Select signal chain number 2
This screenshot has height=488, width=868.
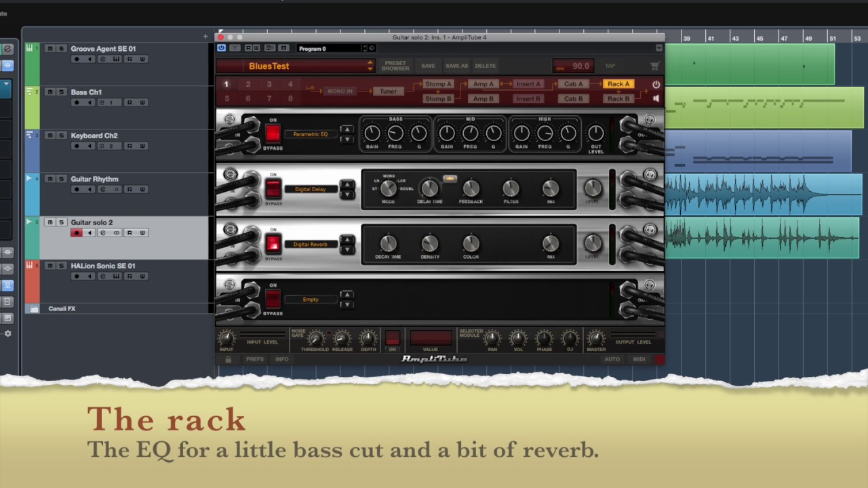[248, 84]
